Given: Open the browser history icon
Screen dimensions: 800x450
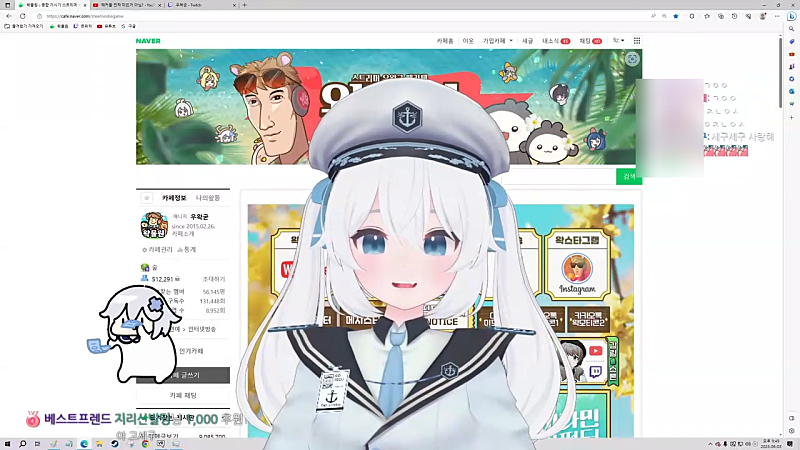Looking at the screenshot, I should [x=735, y=16].
